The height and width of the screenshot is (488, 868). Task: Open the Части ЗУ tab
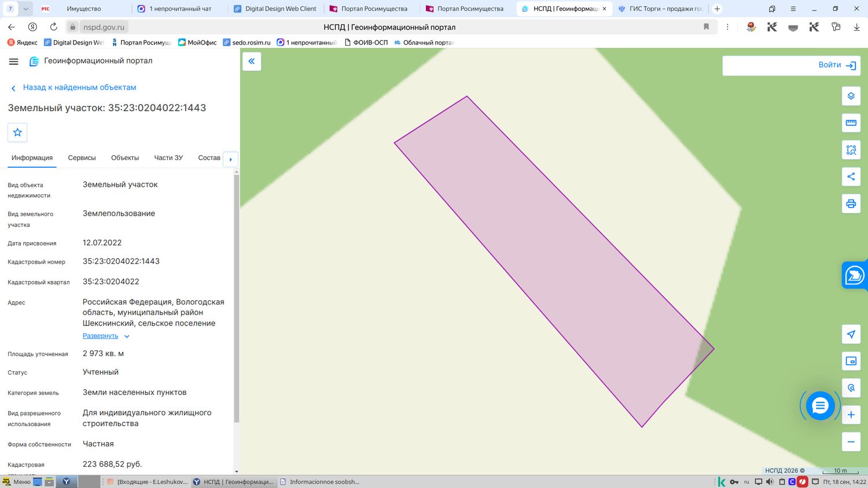[x=168, y=158]
